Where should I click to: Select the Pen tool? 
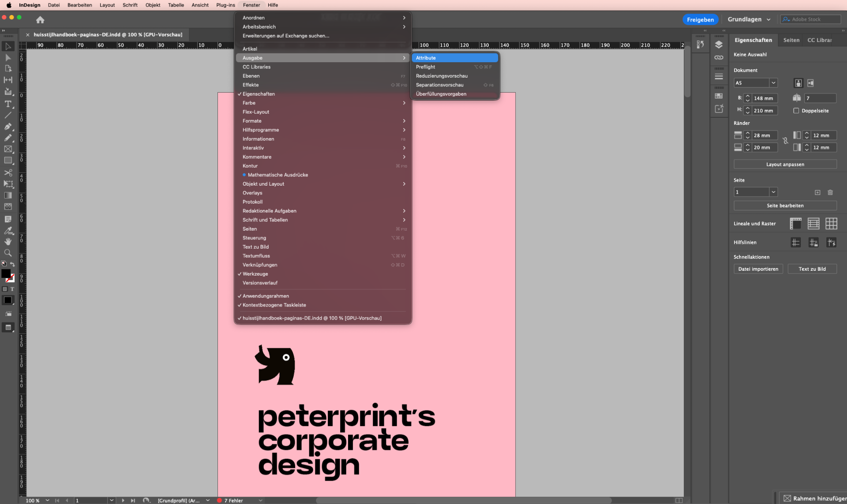[8, 127]
